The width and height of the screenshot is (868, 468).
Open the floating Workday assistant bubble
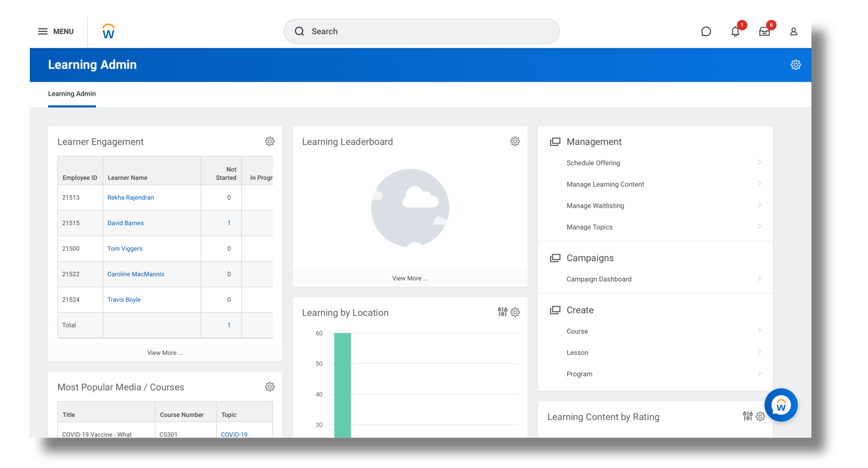[x=781, y=405]
